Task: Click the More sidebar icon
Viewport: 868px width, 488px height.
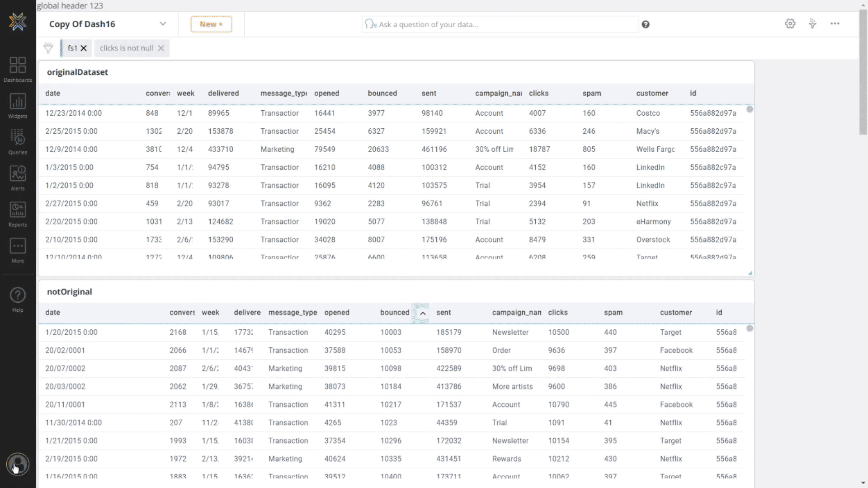Action: coord(18,250)
